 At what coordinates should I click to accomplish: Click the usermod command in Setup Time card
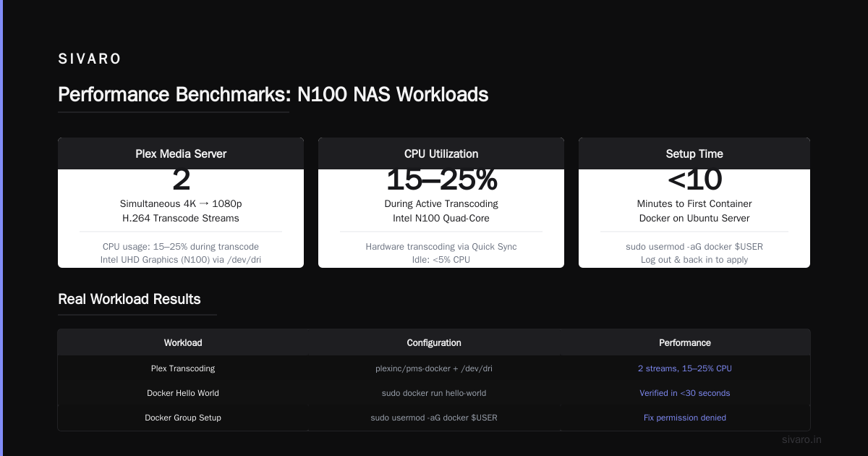tap(694, 247)
